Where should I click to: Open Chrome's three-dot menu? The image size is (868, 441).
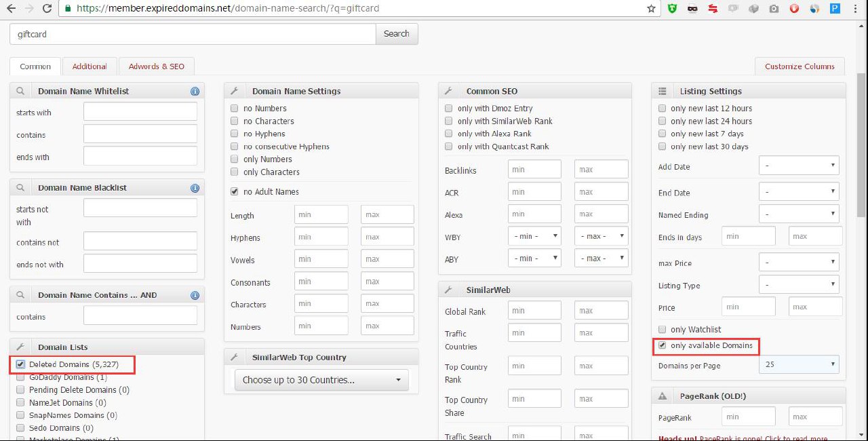[856, 9]
